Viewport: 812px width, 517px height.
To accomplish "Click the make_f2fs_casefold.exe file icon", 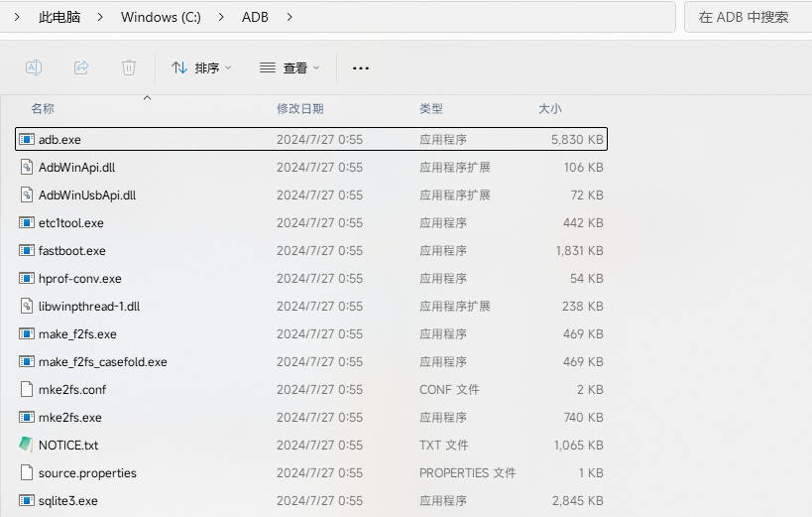I will [27, 361].
